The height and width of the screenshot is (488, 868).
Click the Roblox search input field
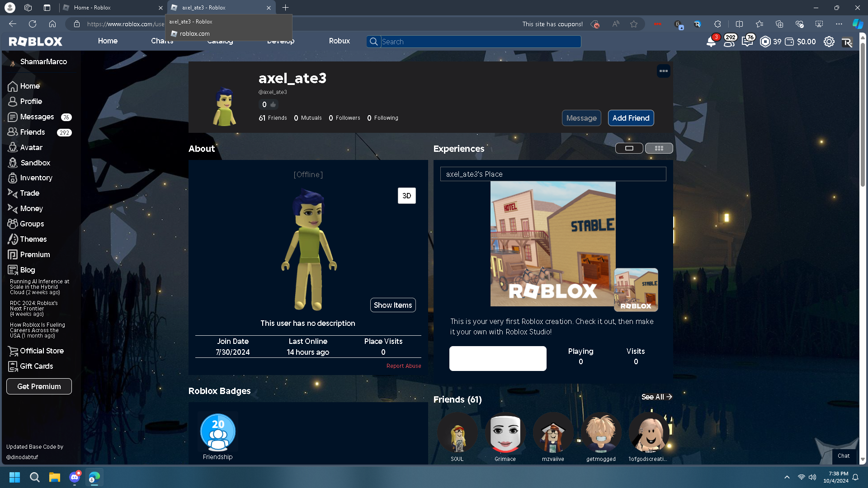coord(481,42)
